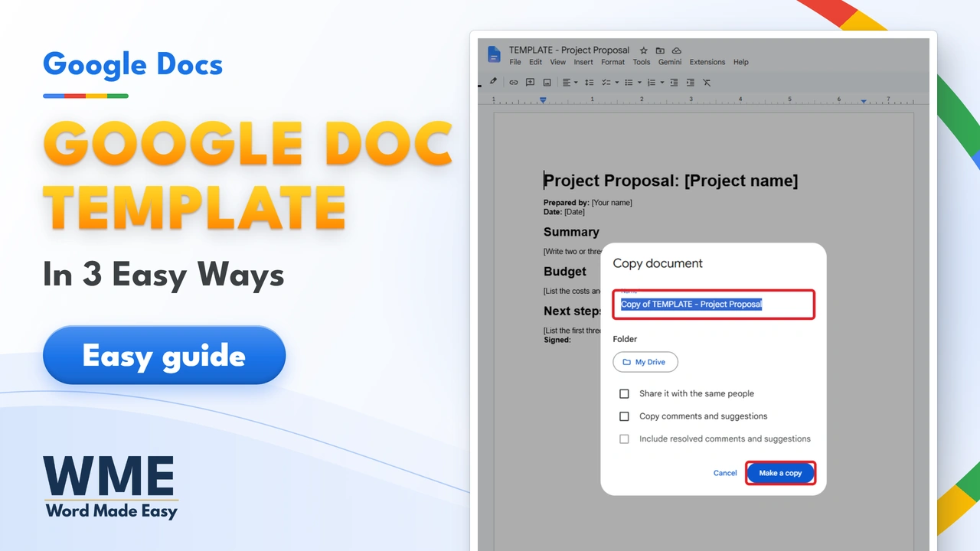Click the insert image toolbar icon

coord(547,83)
